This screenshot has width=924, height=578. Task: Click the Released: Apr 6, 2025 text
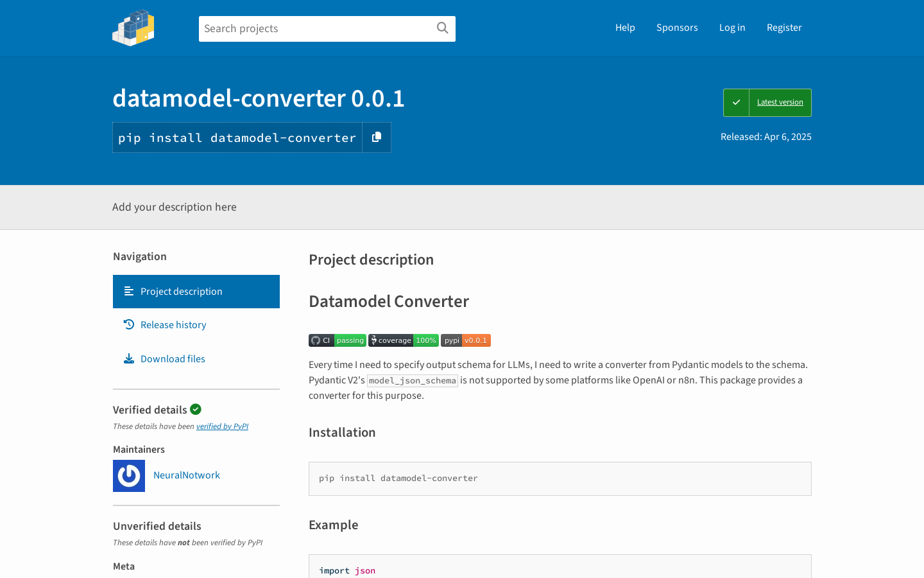(766, 137)
